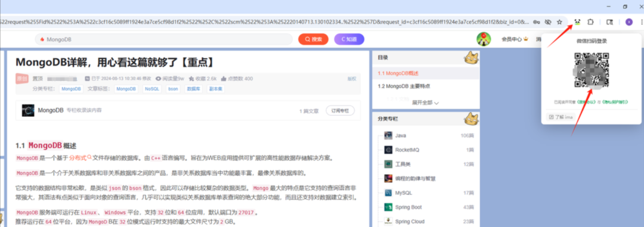Image resolution: width=644 pixels, height=227 pixels.
Task: Expand the table of contents with 展开全部
Action: [425, 103]
